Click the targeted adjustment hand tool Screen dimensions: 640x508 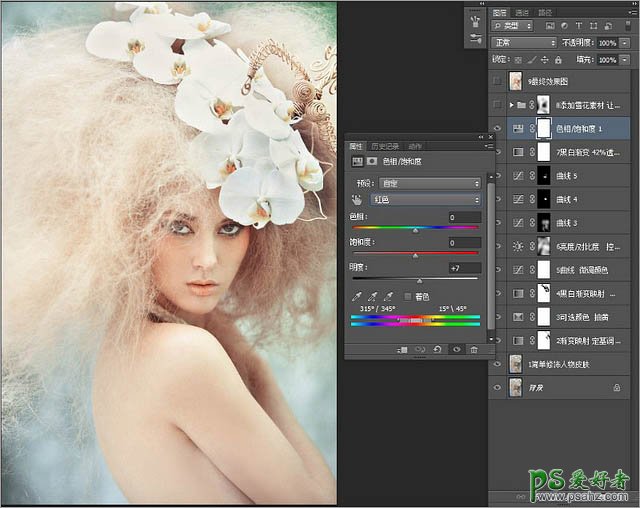click(x=357, y=200)
